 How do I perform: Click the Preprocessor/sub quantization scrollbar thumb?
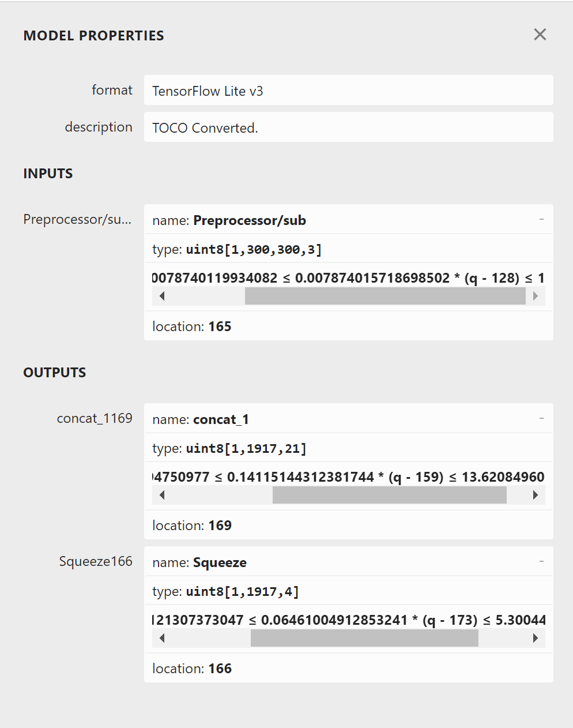tap(384, 296)
